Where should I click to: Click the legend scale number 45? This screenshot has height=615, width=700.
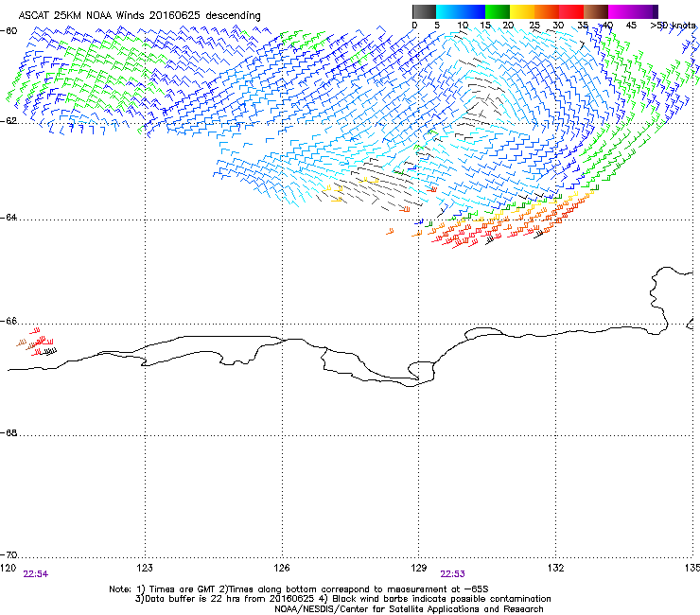[x=631, y=26]
